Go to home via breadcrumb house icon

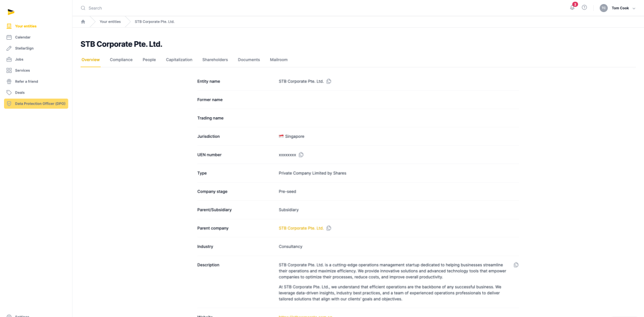[83, 22]
